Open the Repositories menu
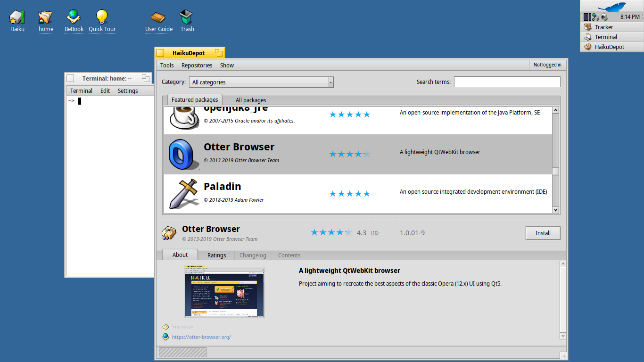The width and height of the screenshot is (644, 362). [x=197, y=66]
